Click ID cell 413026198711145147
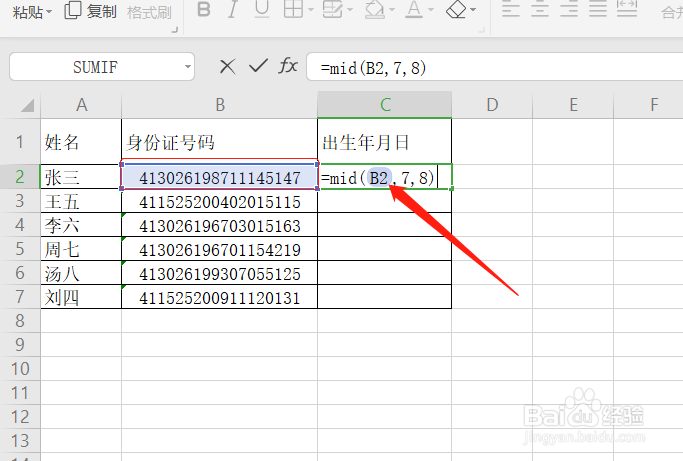 (220, 176)
